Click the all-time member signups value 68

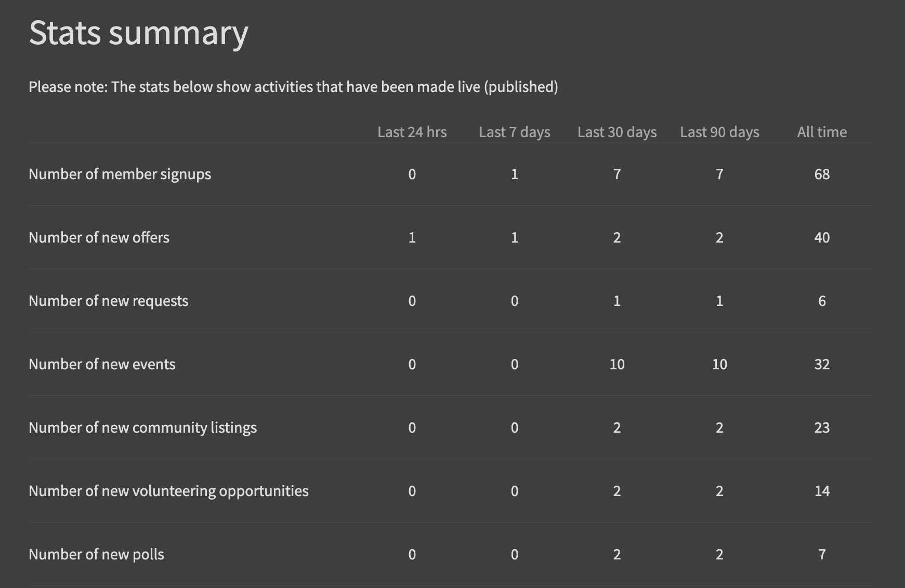point(822,174)
